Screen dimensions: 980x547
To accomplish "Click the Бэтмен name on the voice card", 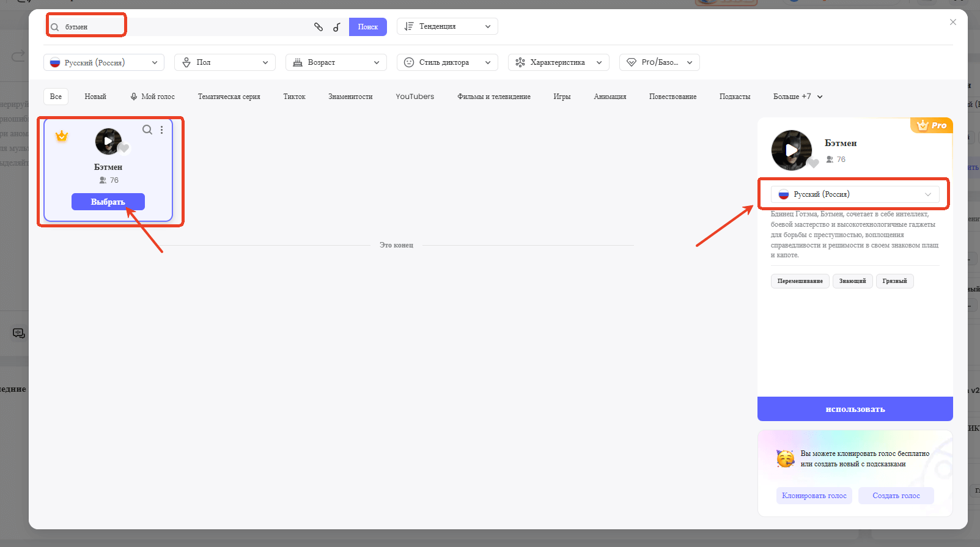I will coord(108,167).
